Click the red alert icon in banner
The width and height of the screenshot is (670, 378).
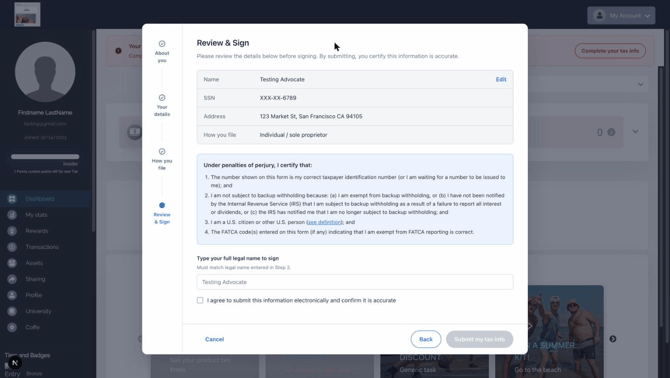pyautogui.click(x=118, y=50)
